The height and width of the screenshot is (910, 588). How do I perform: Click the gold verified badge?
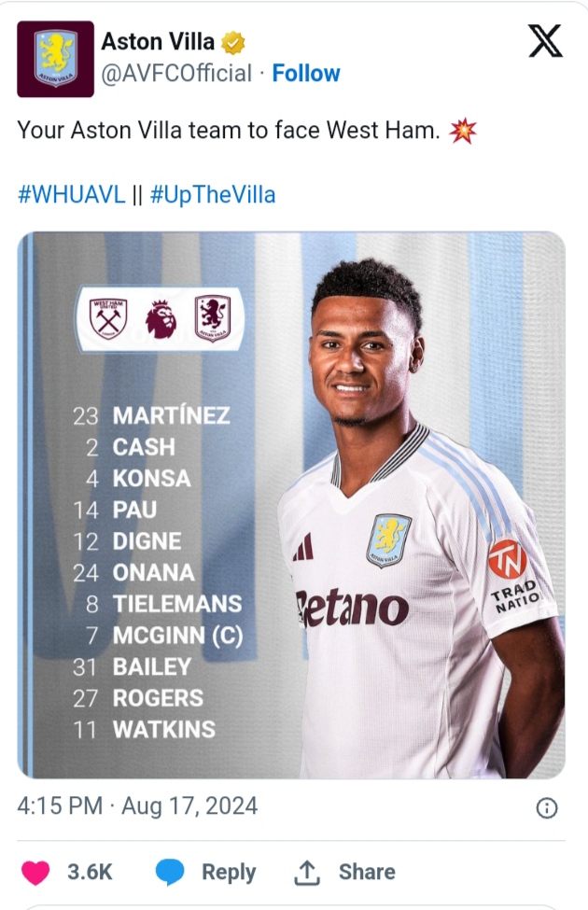click(233, 42)
